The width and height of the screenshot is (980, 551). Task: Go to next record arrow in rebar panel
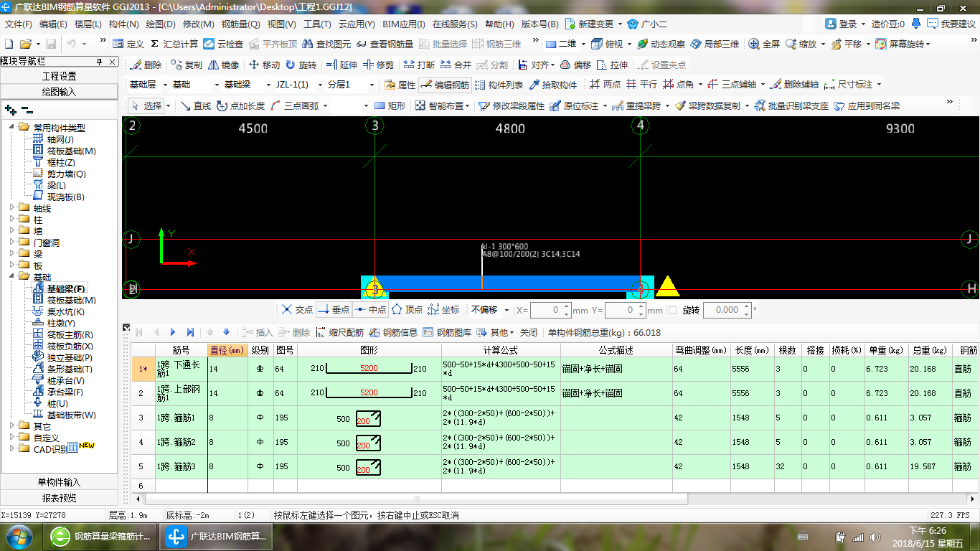coord(173,332)
